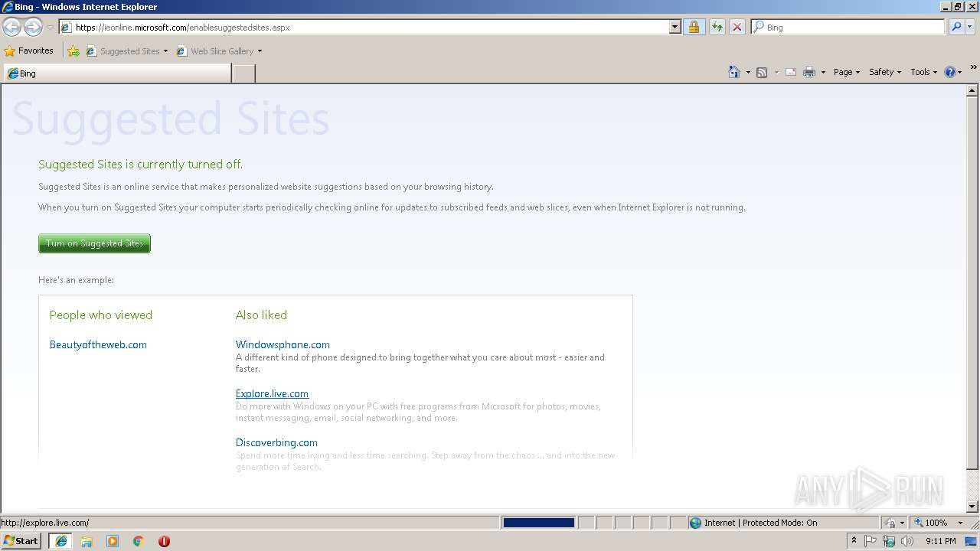Image resolution: width=980 pixels, height=551 pixels.
Task: Open the privacy/security status bar dropdown
Action: pyautogui.click(x=895, y=523)
